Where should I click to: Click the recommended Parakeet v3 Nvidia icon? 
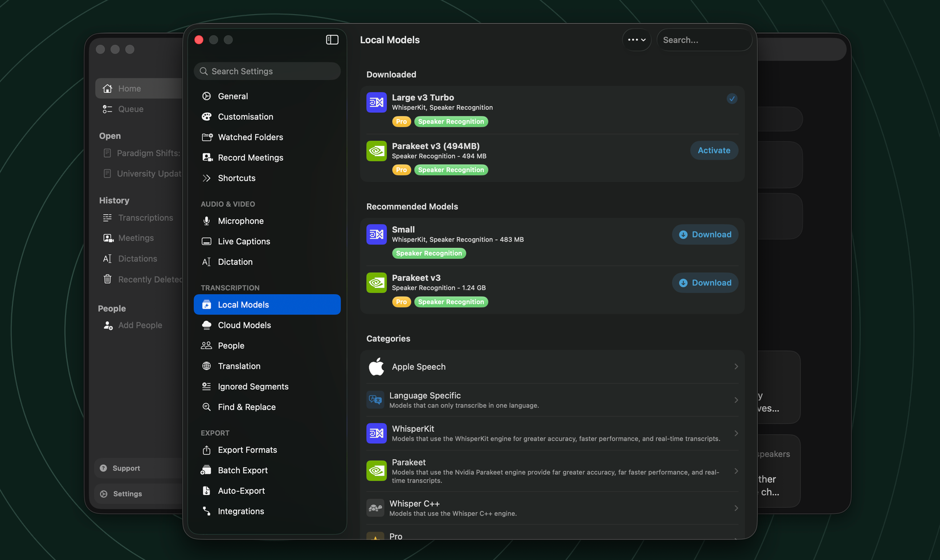[x=377, y=283]
